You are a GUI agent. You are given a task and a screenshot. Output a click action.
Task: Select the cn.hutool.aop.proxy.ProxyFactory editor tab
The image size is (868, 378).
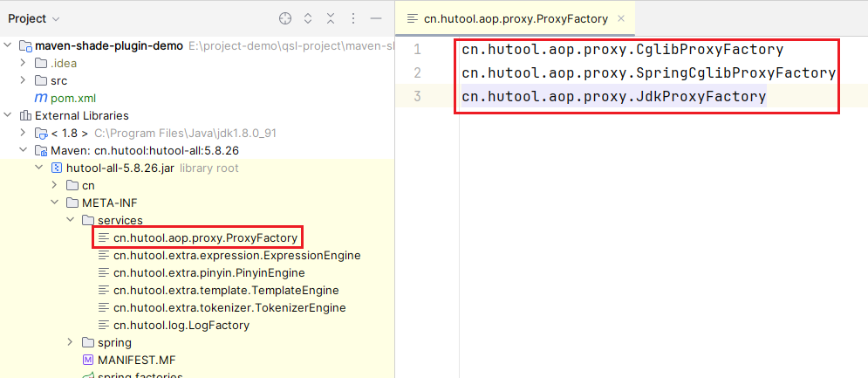(x=513, y=18)
